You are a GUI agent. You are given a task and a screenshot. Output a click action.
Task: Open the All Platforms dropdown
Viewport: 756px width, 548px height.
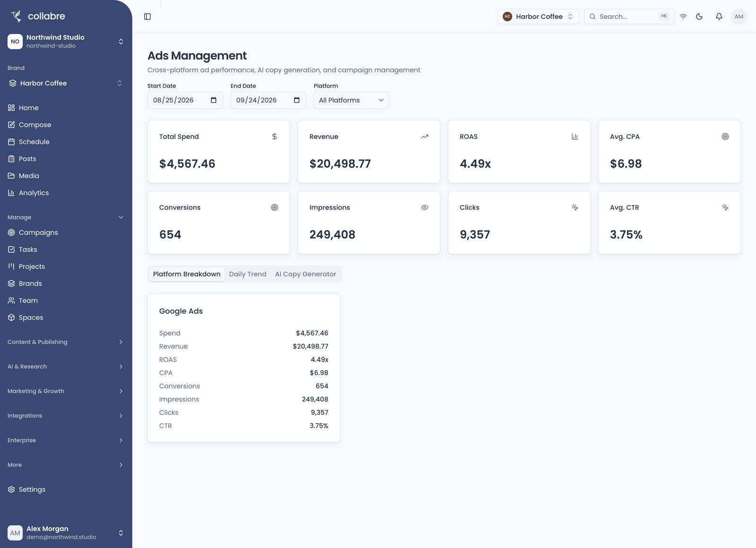point(352,100)
